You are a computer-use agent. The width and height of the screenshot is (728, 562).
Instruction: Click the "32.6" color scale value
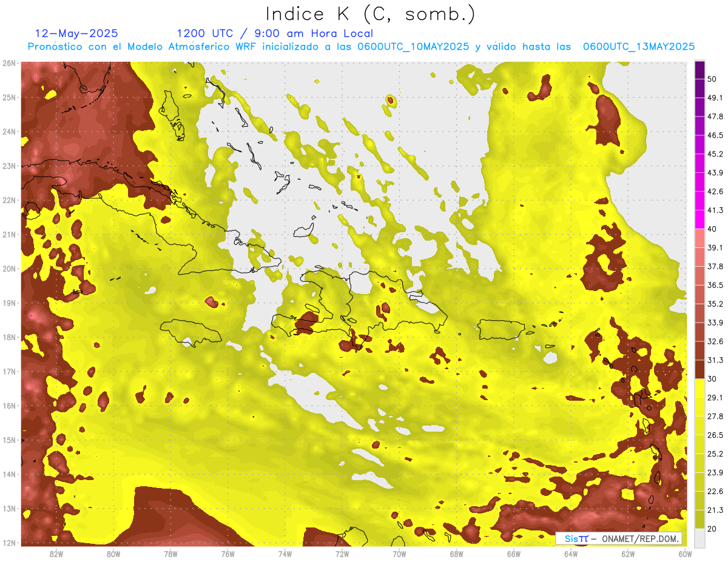(715, 341)
